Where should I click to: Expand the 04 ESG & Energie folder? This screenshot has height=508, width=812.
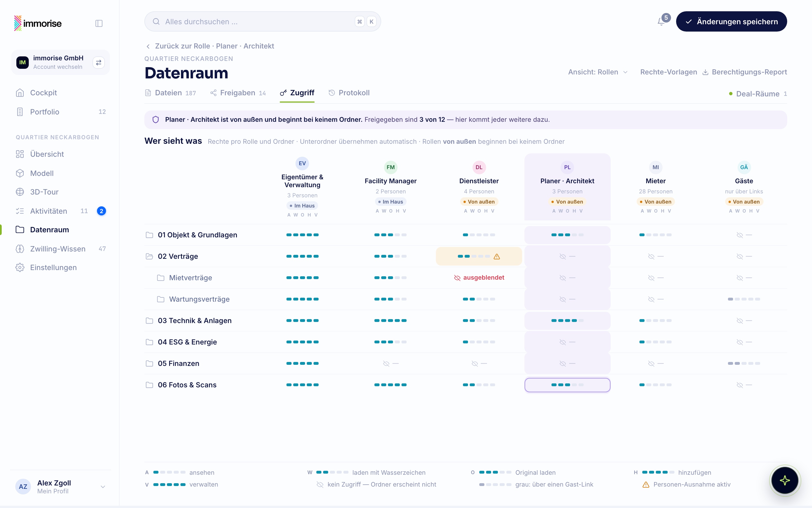pos(149,342)
